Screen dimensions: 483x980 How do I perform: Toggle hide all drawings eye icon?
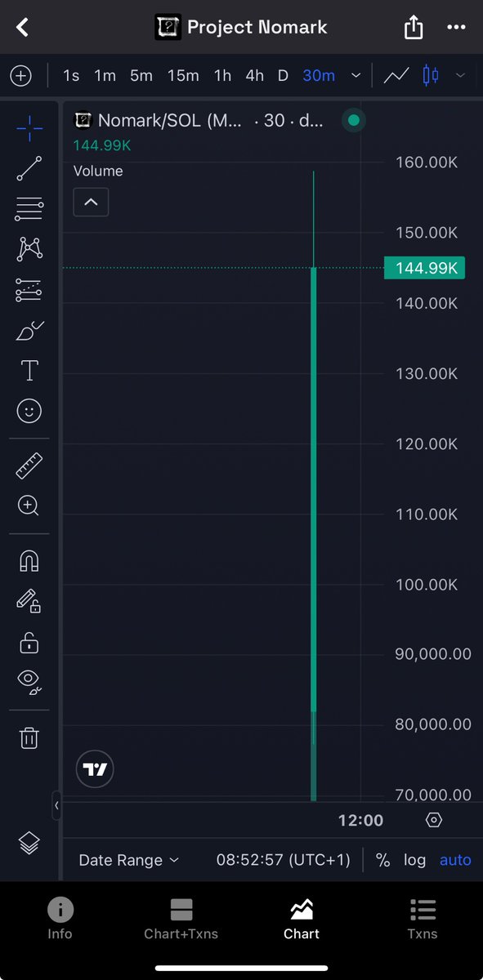coord(29,682)
